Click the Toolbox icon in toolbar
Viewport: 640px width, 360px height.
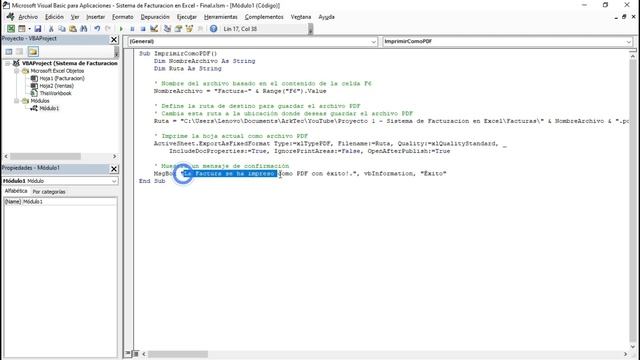click(x=200, y=29)
